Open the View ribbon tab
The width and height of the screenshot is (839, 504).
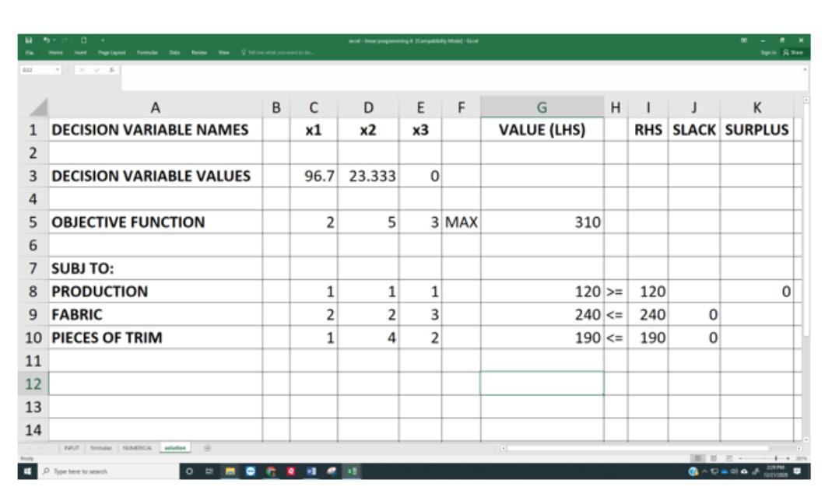point(223,52)
